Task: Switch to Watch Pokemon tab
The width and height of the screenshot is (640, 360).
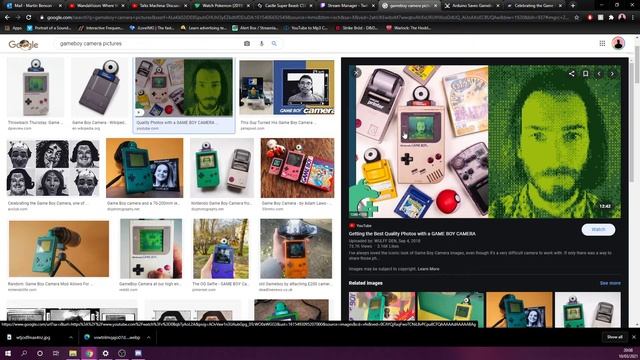Action: click(222, 6)
